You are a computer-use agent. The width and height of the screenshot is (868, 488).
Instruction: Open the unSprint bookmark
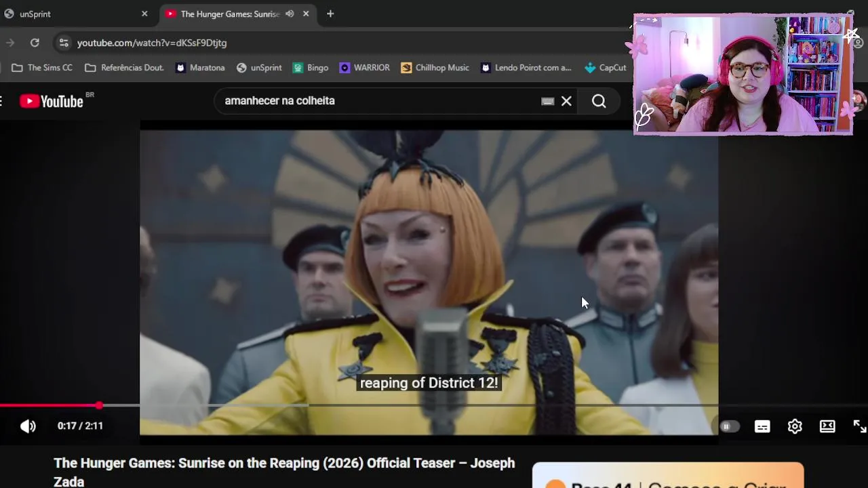pyautogui.click(x=259, y=68)
